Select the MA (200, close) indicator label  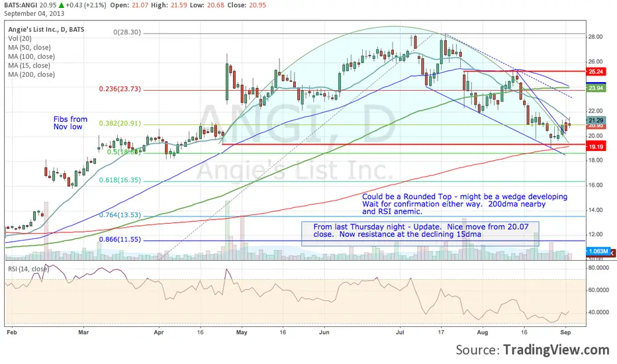point(32,75)
